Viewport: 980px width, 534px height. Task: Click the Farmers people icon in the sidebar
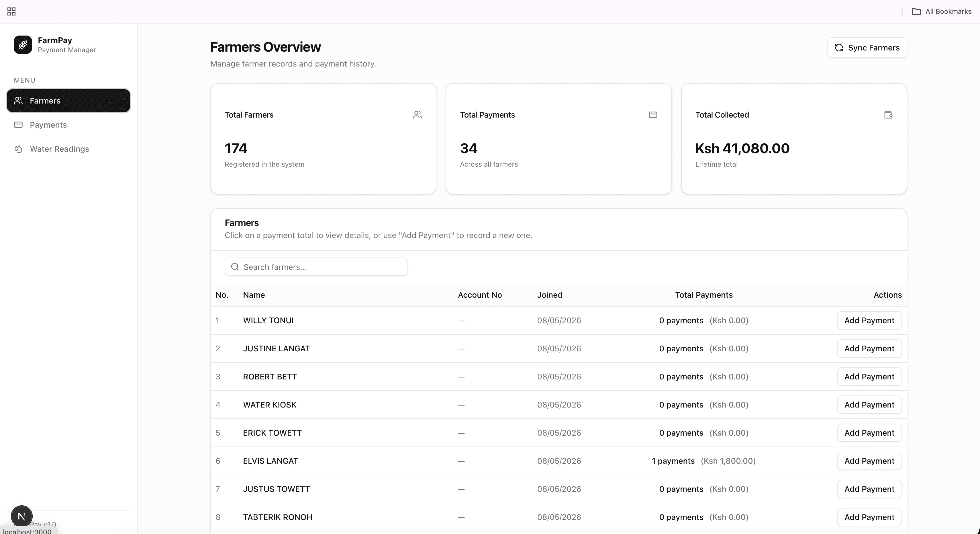(18, 101)
